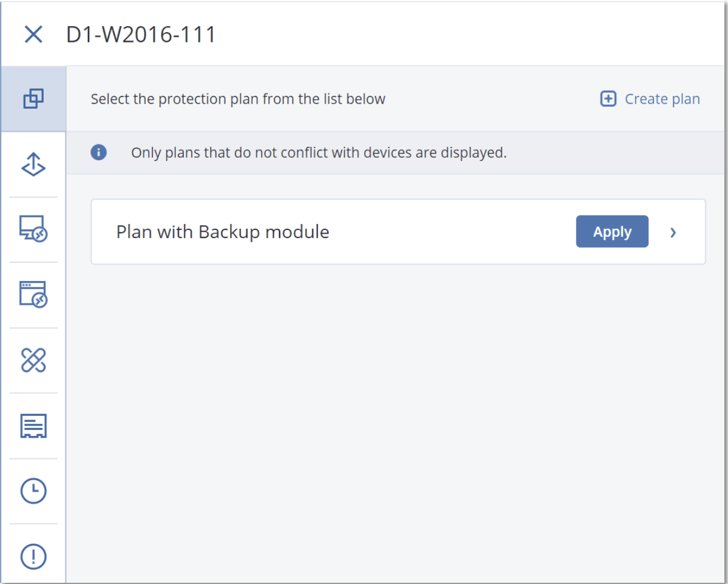Expand details chevron next to Apply
728x584 pixels.
tap(673, 232)
